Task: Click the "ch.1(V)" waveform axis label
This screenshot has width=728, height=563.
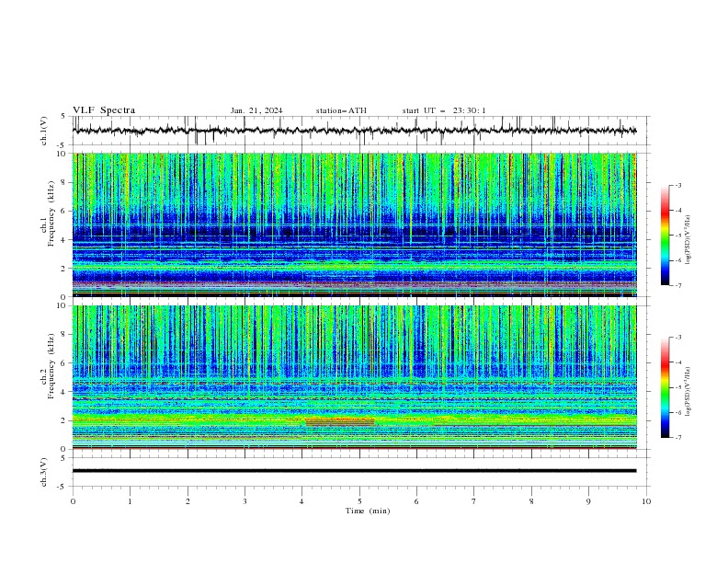Action: coord(44,131)
